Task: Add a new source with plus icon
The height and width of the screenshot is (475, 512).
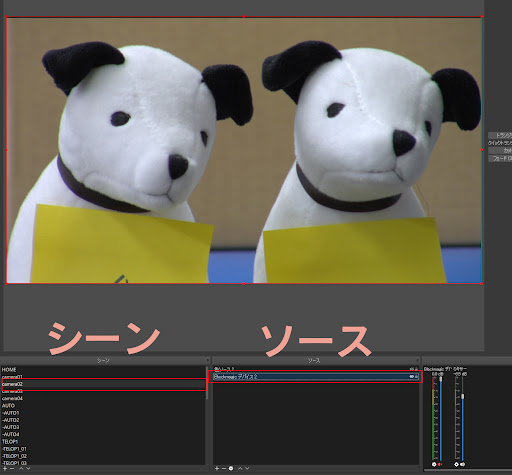Action: pos(217,469)
